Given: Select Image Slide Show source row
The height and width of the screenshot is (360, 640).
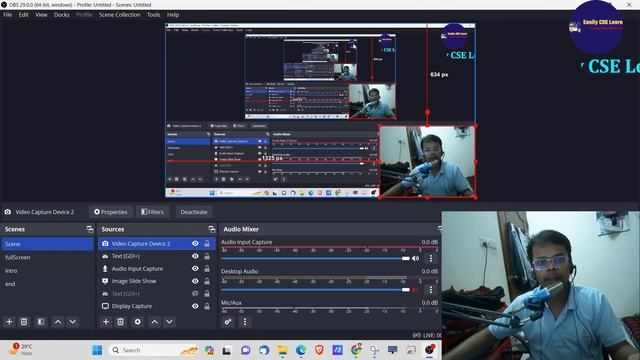Looking at the screenshot, I should pyautogui.click(x=157, y=281).
